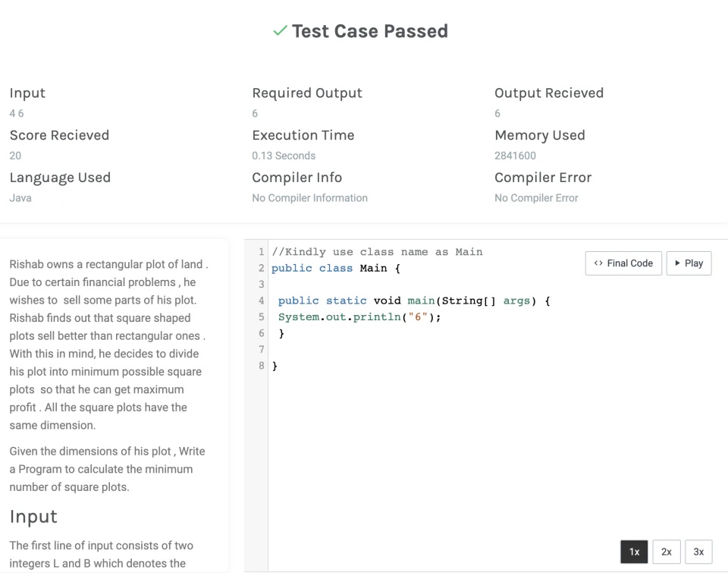Click the main method signature on line 4
This screenshot has width=728, height=573.
413,301
